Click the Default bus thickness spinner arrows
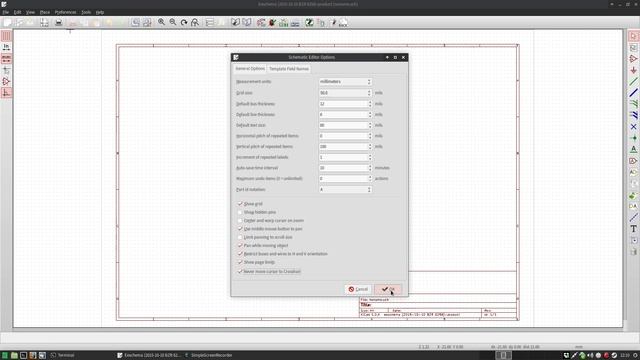The width and height of the screenshot is (640, 360). coord(370,104)
